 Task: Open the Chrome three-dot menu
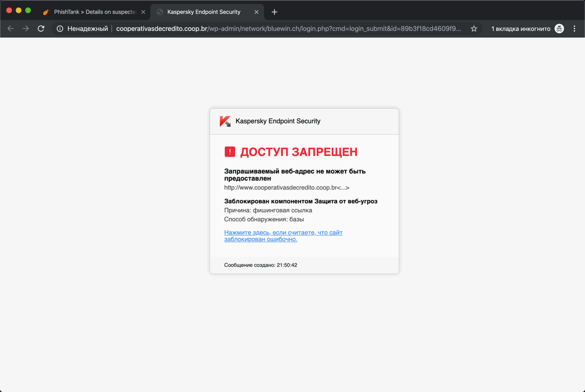tap(575, 29)
